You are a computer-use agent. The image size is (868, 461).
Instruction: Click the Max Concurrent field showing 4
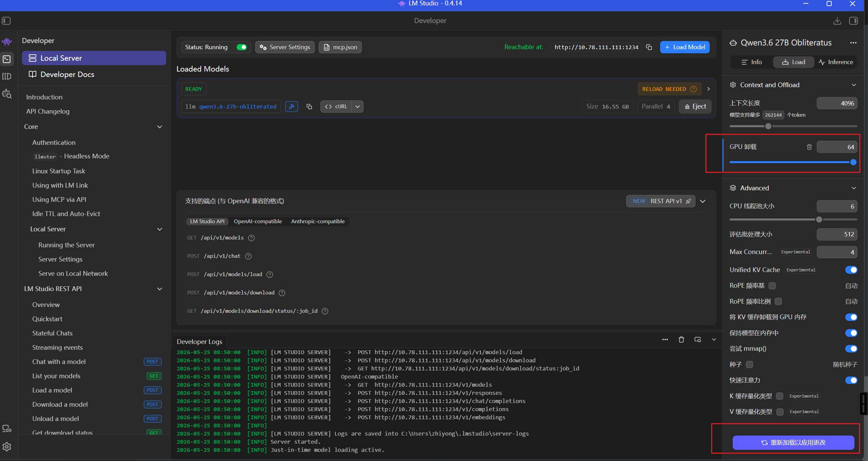click(837, 252)
